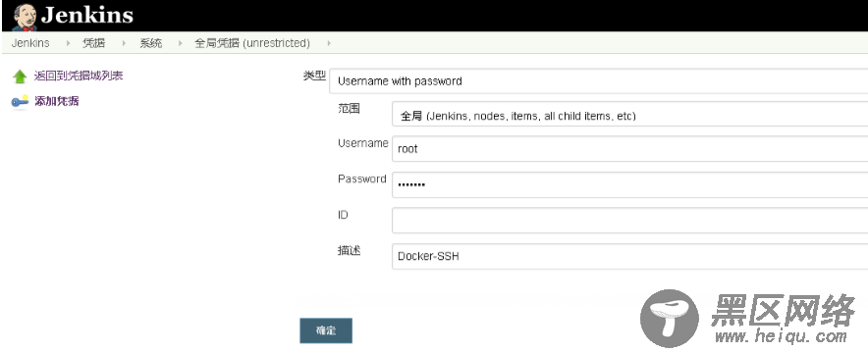Screen dimensions: 868x353
Task: Go back via 返回到凭据域列表 link
Action: click(78, 76)
